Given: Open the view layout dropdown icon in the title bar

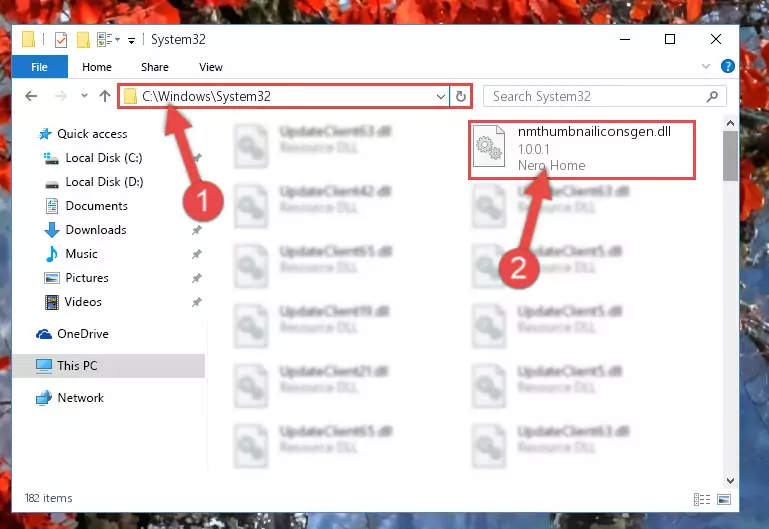Looking at the screenshot, I should (108, 39).
